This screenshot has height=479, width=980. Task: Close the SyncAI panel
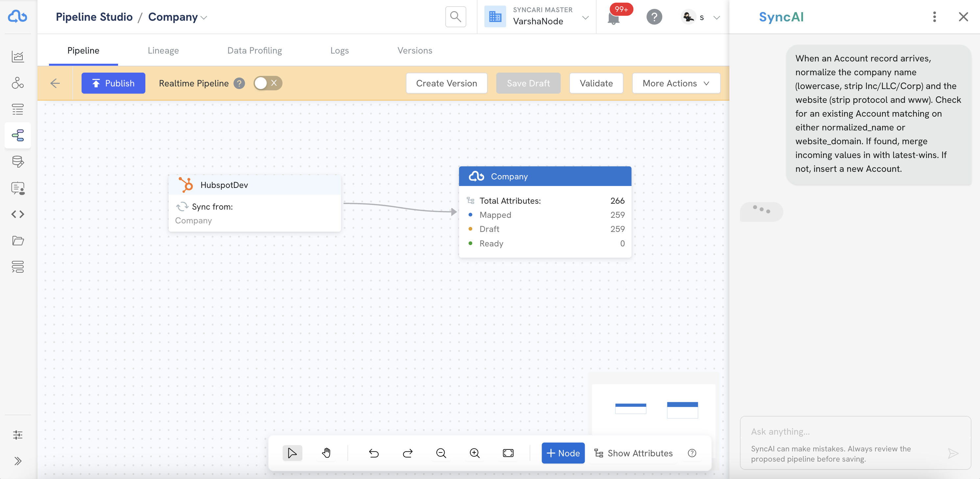click(963, 17)
